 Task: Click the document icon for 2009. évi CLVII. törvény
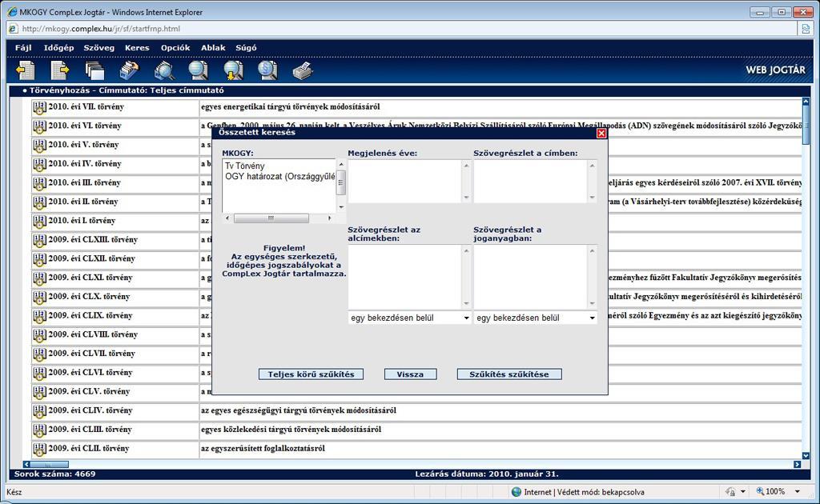39,354
